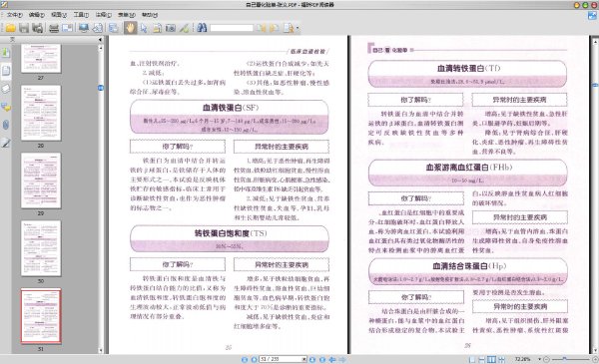
Task: Click the Open folder icon in toolbar
Action: coord(10,28)
